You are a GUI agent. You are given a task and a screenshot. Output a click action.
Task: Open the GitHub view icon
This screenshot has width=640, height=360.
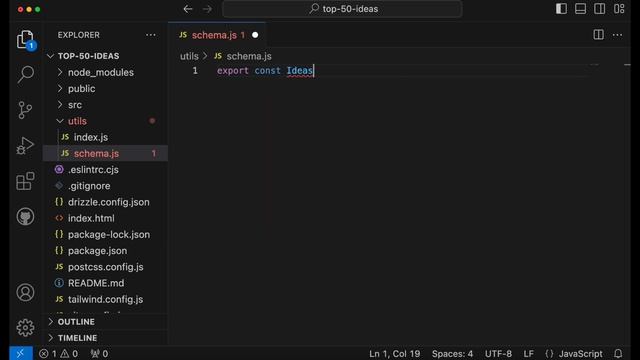[25, 216]
